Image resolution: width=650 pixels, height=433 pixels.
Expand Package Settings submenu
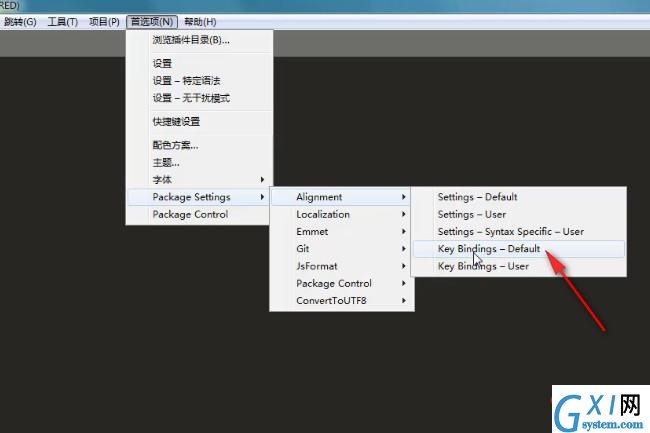199,197
